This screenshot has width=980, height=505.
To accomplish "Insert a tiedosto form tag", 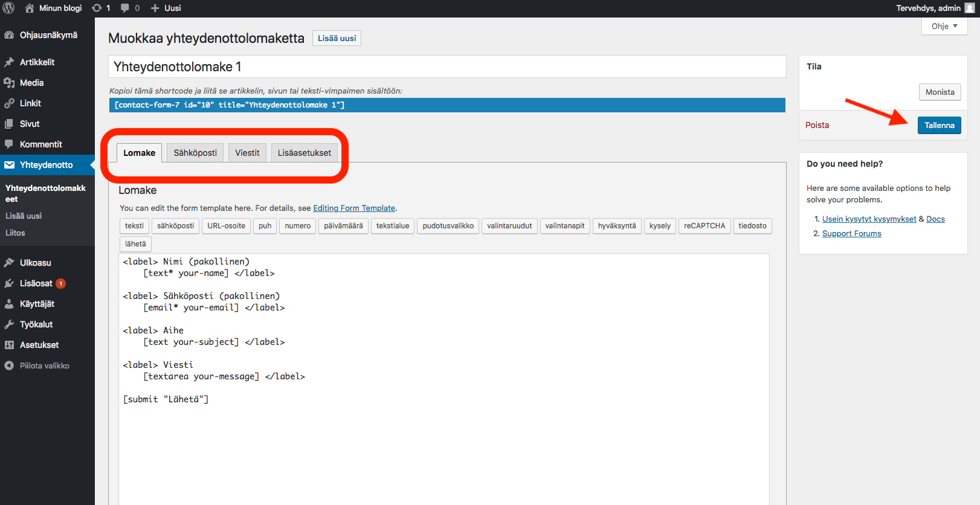I will click(752, 226).
